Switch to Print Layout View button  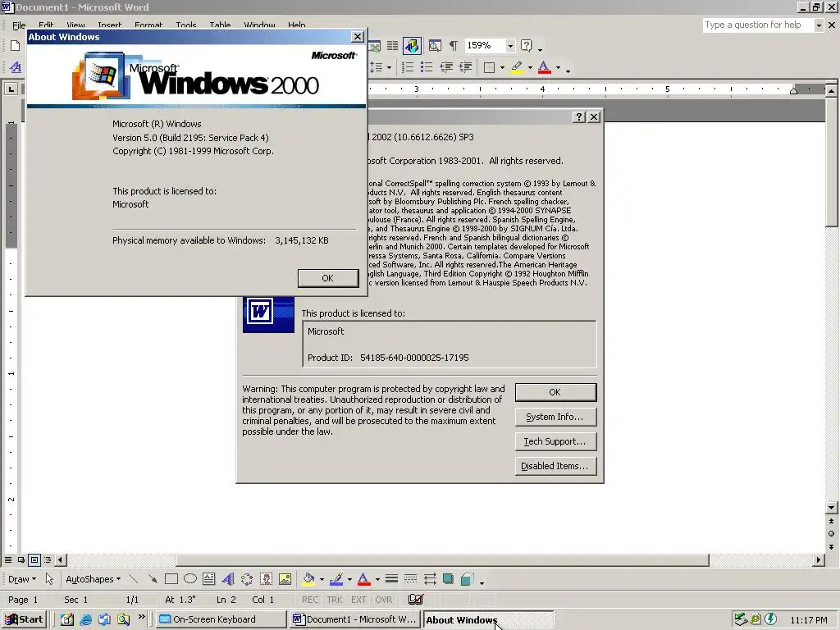pos(34,559)
